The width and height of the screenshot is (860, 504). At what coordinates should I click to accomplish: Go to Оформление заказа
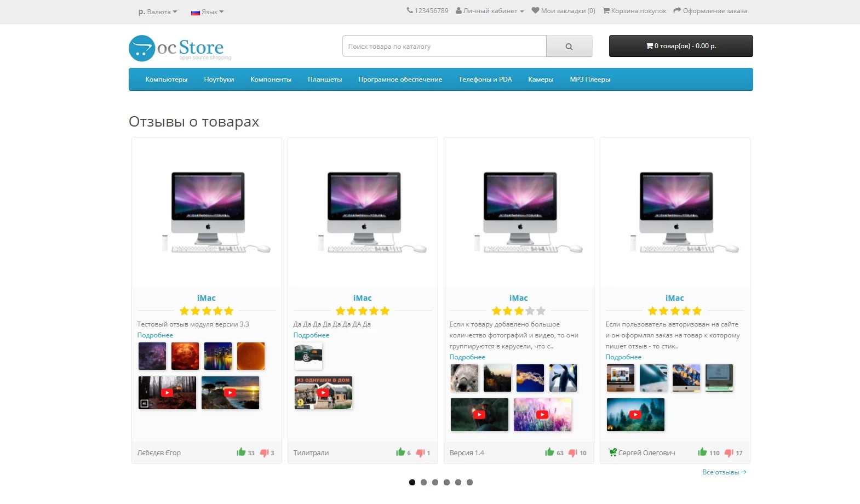click(x=710, y=11)
